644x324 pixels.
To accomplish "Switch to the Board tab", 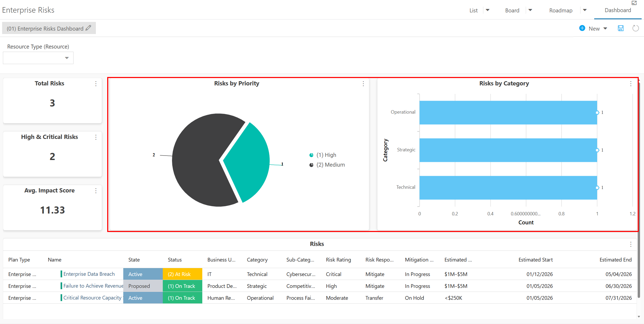I will point(512,10).
